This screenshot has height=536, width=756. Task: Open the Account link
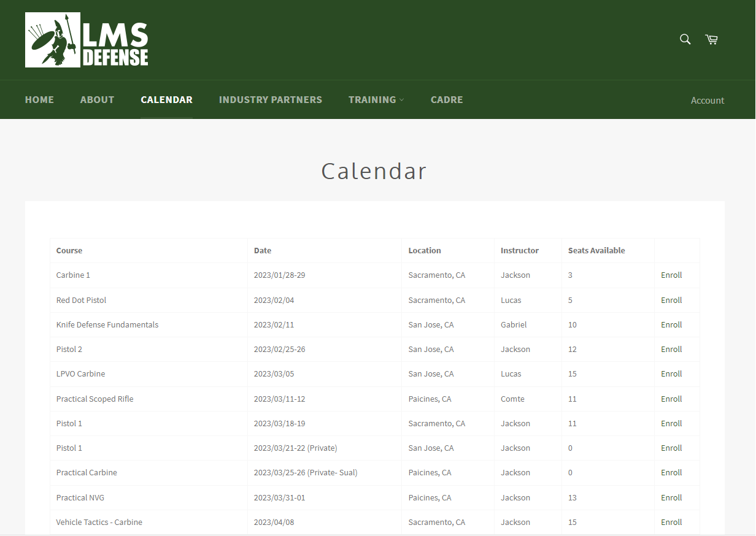click(x=707, y=101)
